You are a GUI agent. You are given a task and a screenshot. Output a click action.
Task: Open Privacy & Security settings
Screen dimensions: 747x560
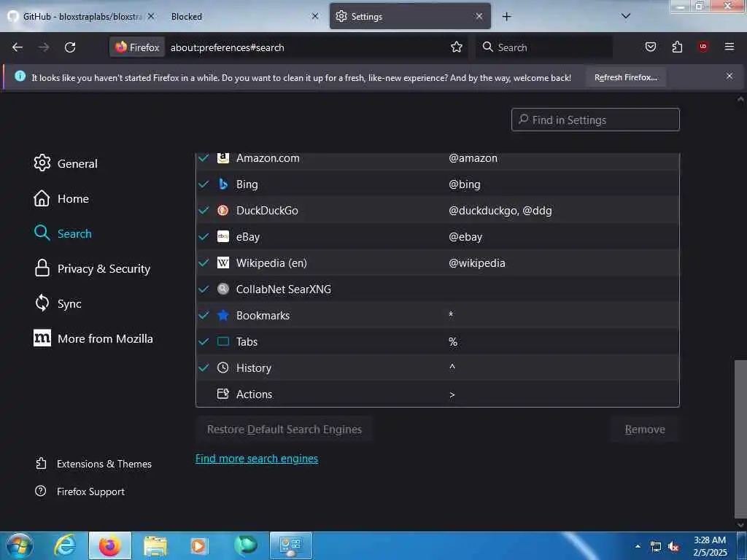[x=93, y=268]
